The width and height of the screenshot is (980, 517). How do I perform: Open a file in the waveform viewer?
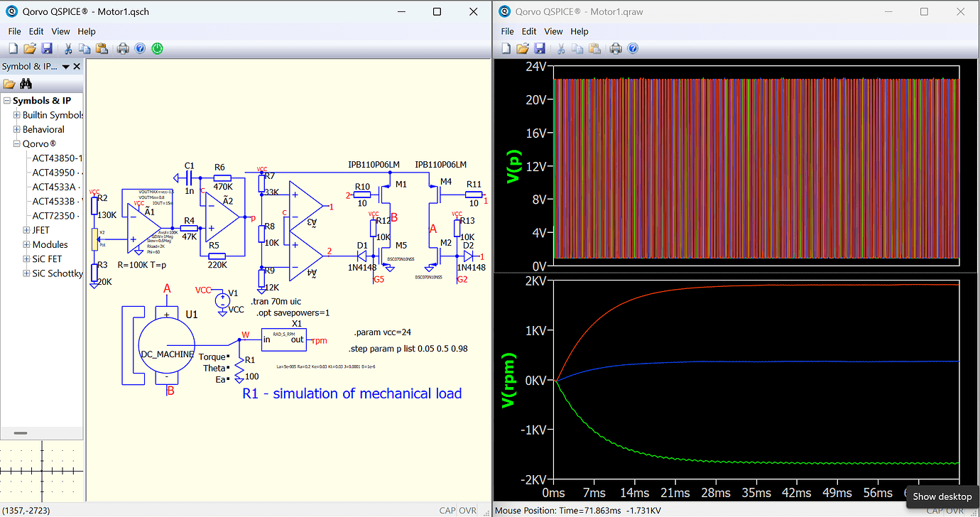click(523, 48)
